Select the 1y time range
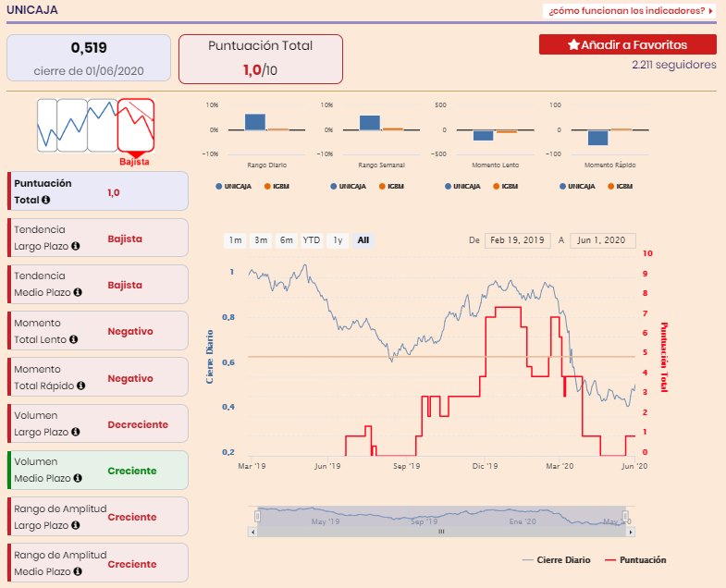 [338, 240]
